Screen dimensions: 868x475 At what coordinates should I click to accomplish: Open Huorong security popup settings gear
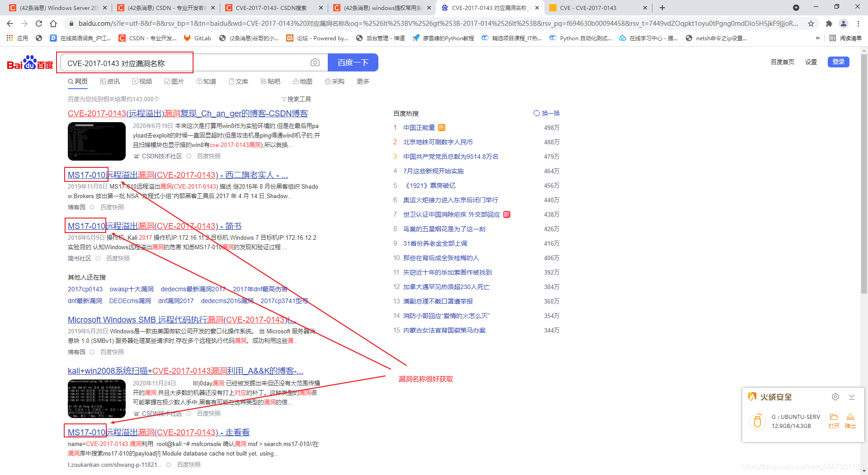[835, 397]
